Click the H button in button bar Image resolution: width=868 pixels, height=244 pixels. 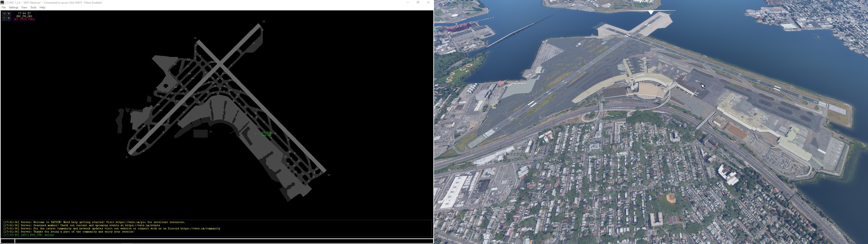point(4,14)
